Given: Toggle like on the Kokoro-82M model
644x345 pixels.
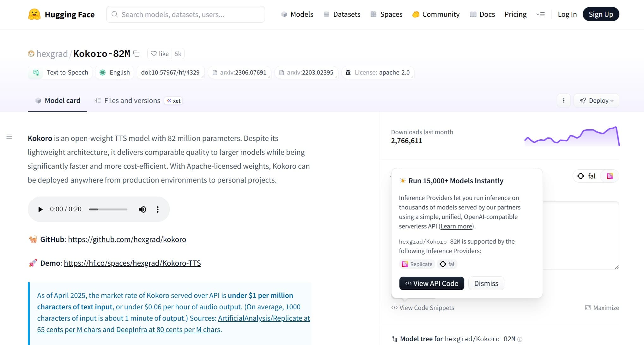Looking at the screenshot, I should tap(160, 54).
